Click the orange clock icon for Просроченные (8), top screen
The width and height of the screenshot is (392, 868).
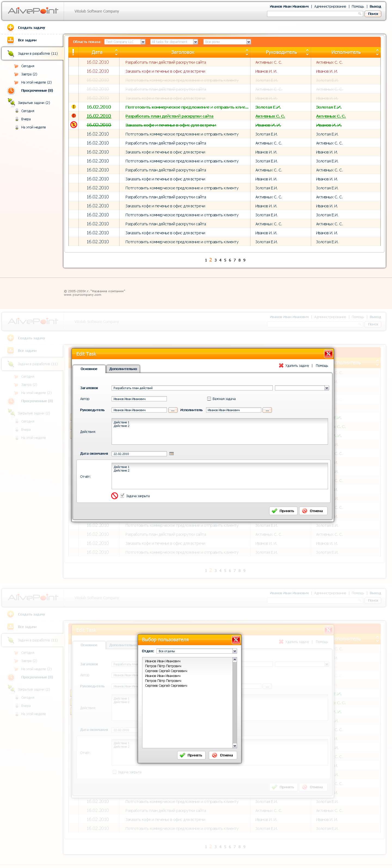[11, 90]
